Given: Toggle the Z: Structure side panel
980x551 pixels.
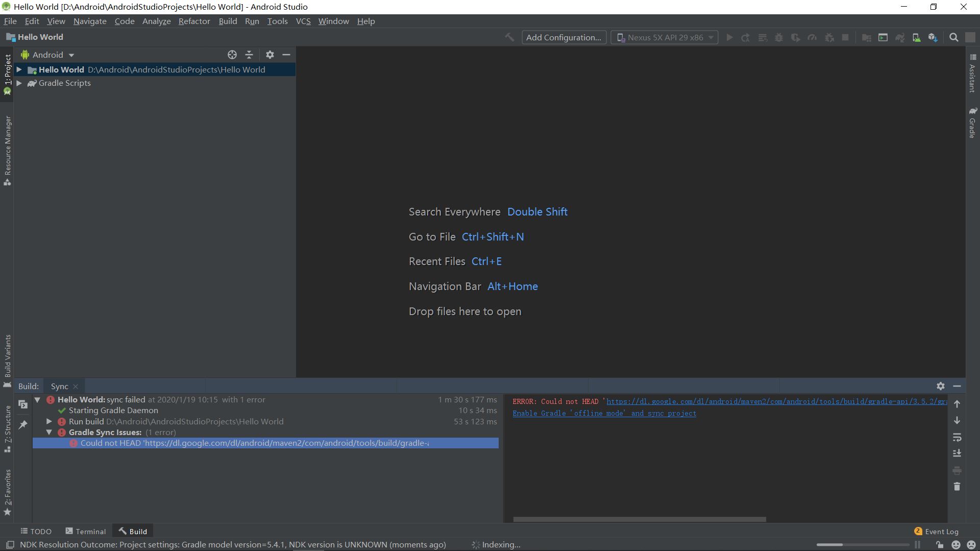Looking at the screenshot, I should click(x=7, y=429).
